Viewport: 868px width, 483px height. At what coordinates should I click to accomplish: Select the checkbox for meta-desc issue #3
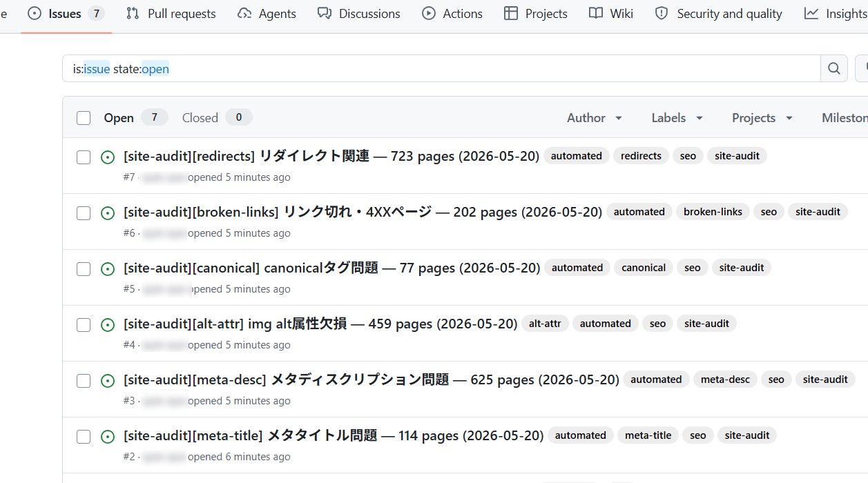point(84,381)
